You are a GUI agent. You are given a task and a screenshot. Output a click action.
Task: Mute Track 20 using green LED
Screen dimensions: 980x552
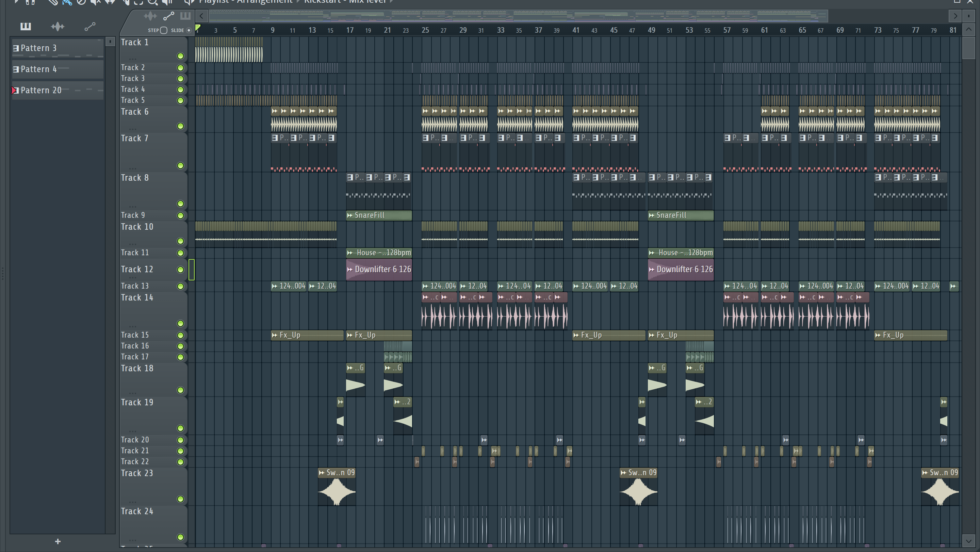coord(181,440)
